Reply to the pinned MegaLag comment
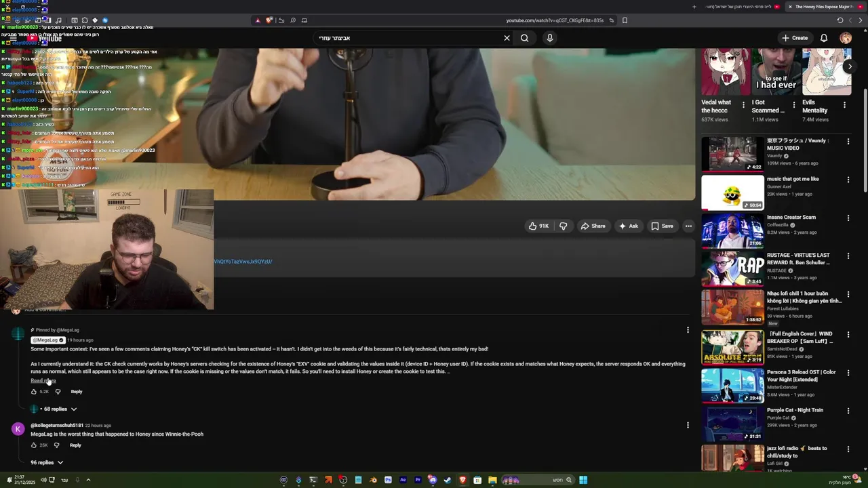Viewport: 868px width, 488px height. 77,392
